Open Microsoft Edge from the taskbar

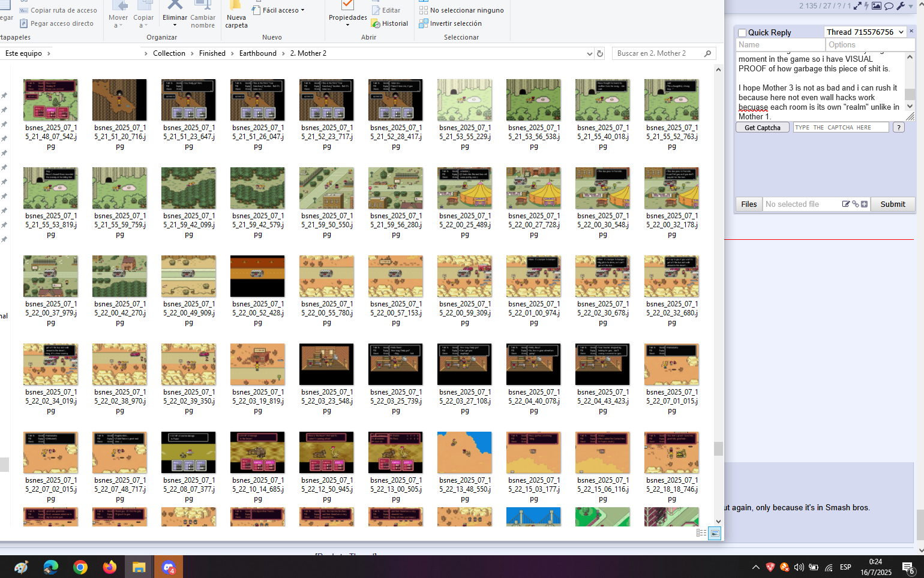pyautogui.click(x=50, y=567)
